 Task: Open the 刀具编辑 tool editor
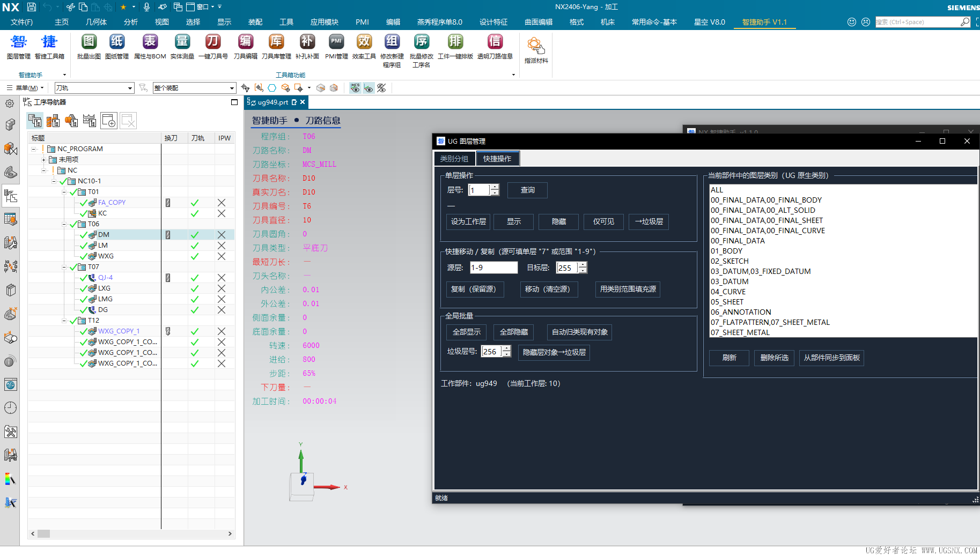coord(246,47)
